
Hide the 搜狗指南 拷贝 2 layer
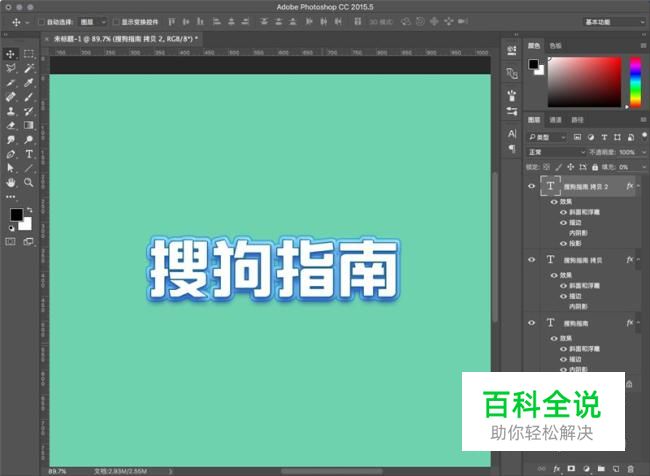(531, 186)
